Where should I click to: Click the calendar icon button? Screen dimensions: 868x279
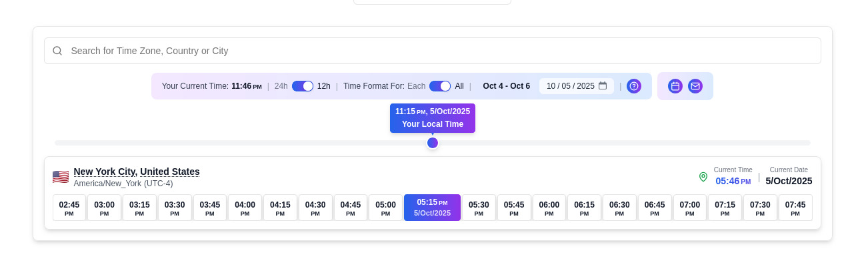click(675, 86)
